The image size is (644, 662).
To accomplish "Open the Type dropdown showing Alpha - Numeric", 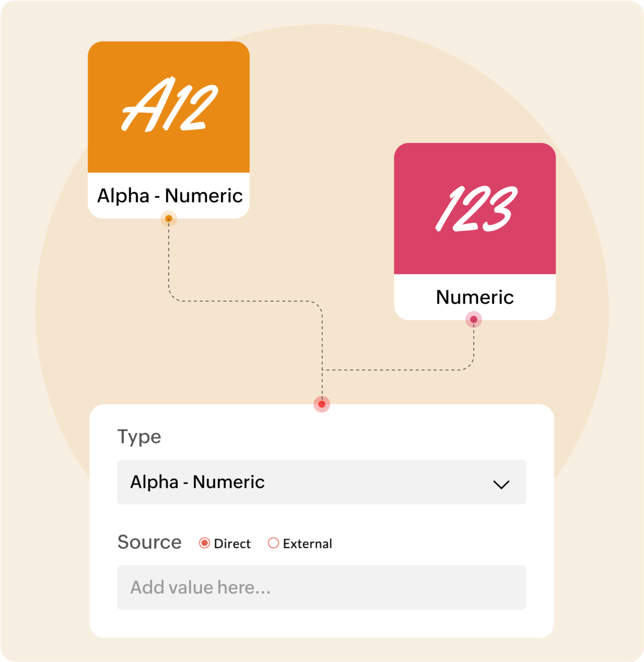I will tap(322, 482).
